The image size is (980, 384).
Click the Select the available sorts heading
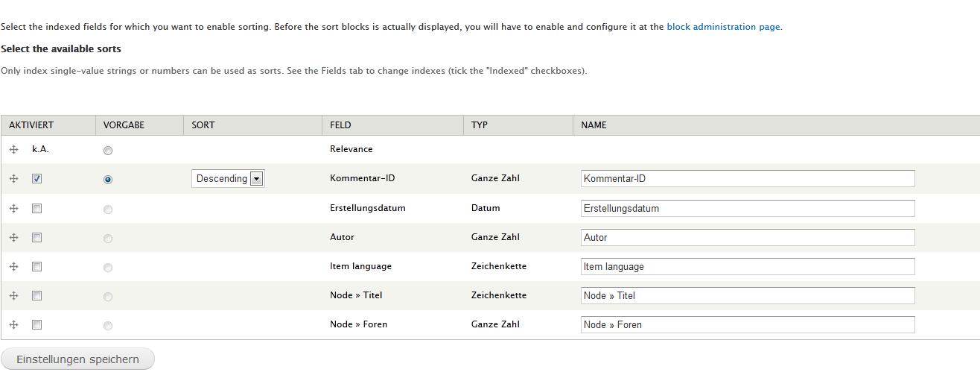point(61,49)
